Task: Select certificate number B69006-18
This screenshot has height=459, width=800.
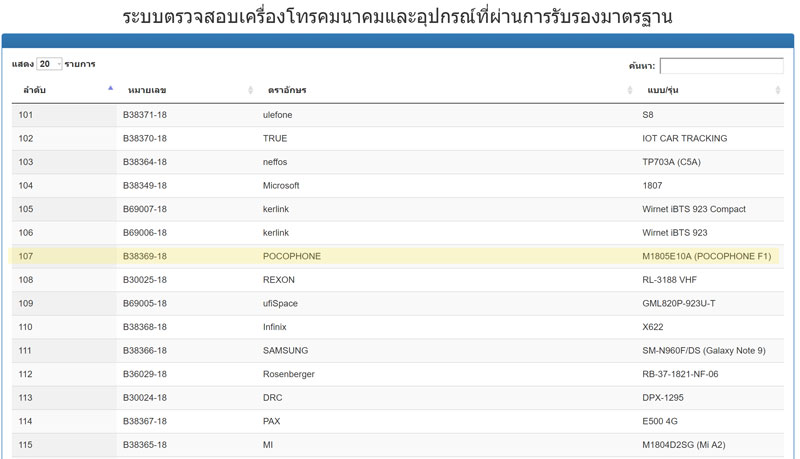Action: pyautogui.click(x=145, y=232)
